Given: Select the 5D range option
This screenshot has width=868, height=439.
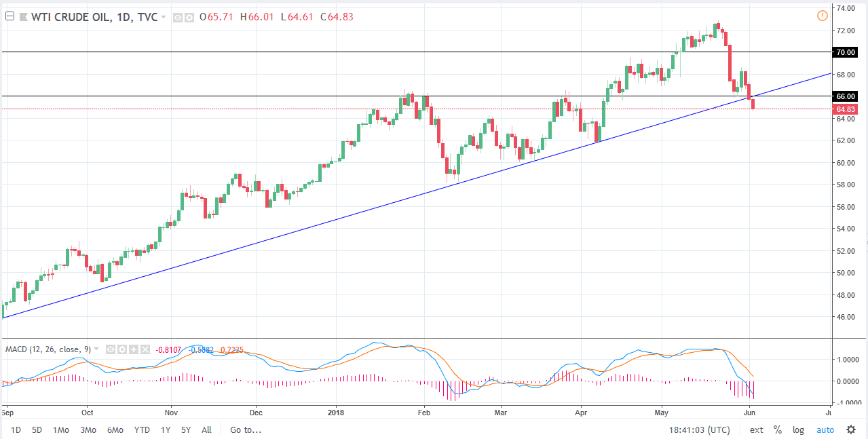Looking at the screenshot, I should (36, 430).
